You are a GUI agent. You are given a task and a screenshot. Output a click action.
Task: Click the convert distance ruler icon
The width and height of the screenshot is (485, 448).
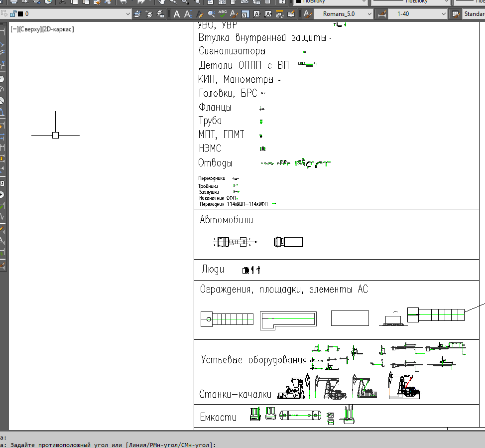280,14
